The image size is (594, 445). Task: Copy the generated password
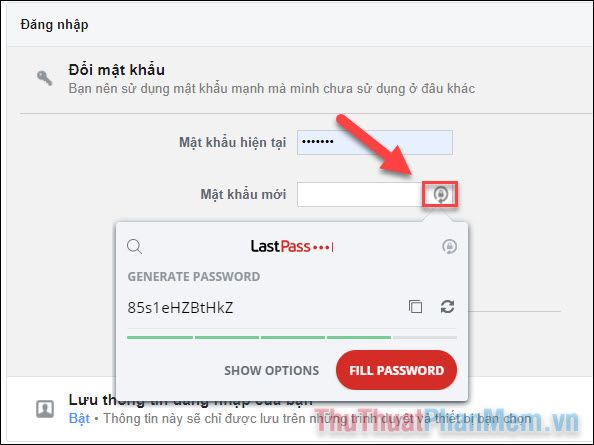click(x=416, y=306)
